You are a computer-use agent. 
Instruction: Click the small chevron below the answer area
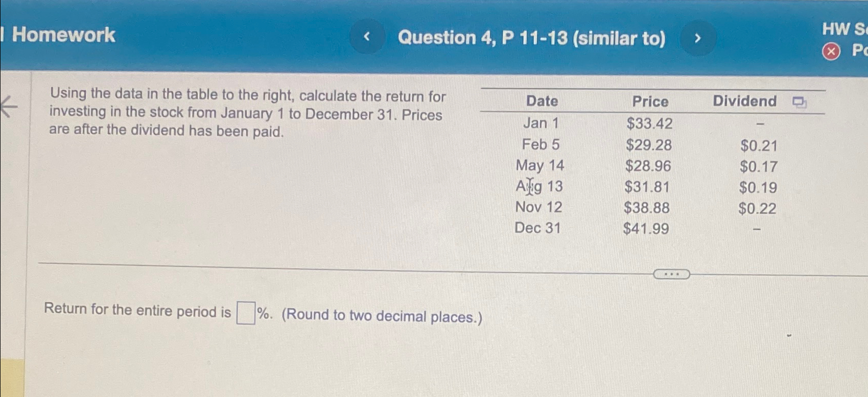click(x=789, y=334)
